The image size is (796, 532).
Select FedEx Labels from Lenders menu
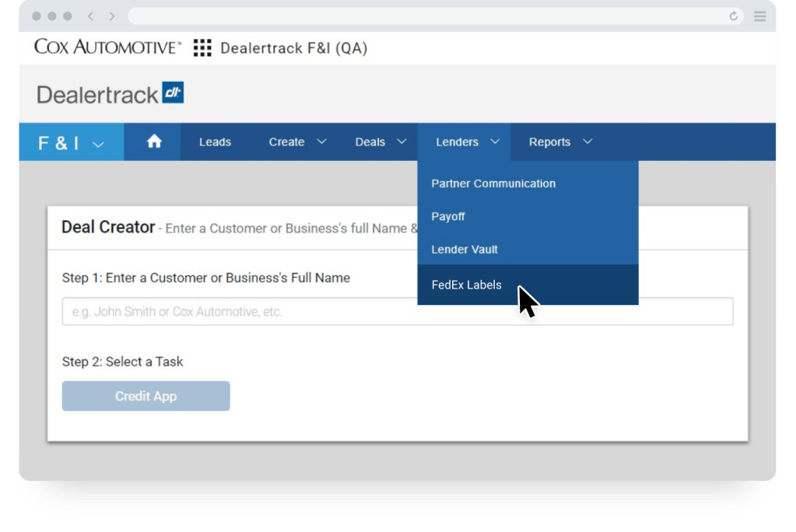point(465,285)
